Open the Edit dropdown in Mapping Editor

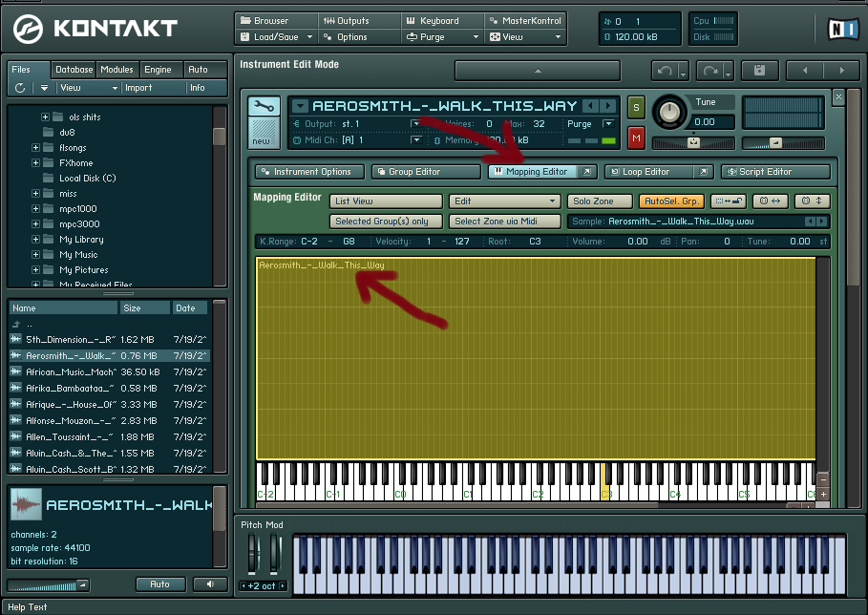505,201
